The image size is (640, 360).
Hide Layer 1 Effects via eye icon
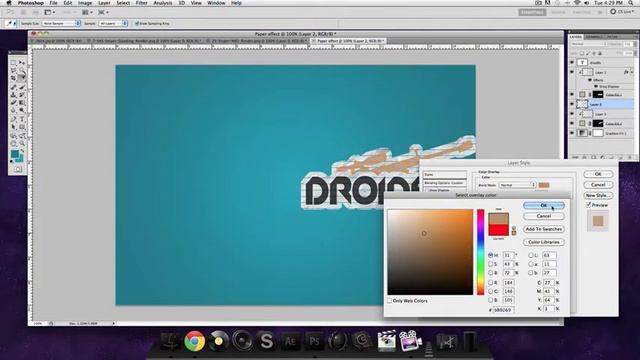[x=590, y=80]
